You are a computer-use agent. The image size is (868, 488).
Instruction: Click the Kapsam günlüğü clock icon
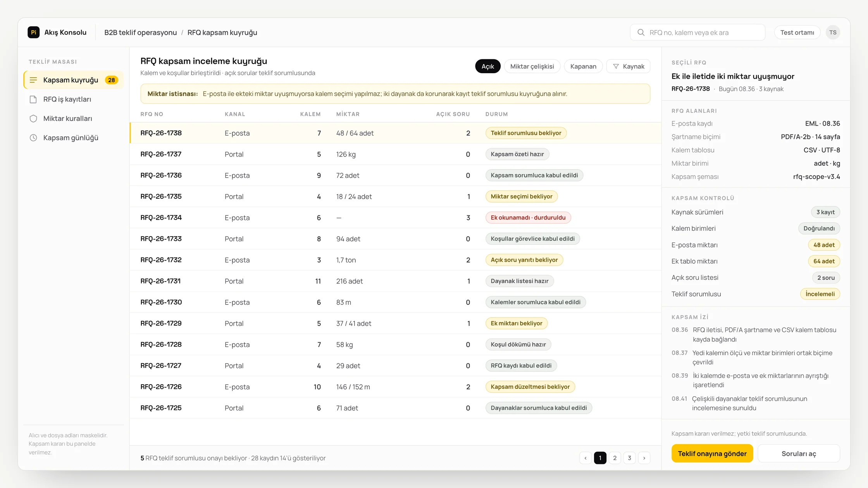coord(33,138)
